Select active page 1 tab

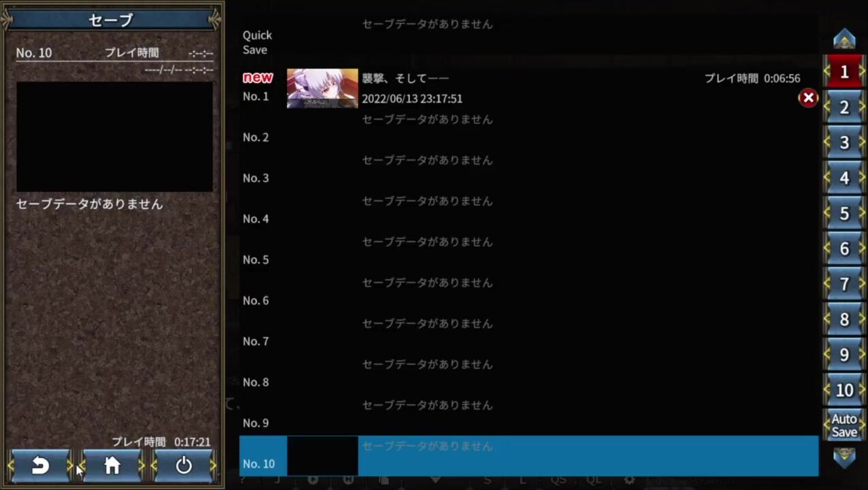click(844, 71)
